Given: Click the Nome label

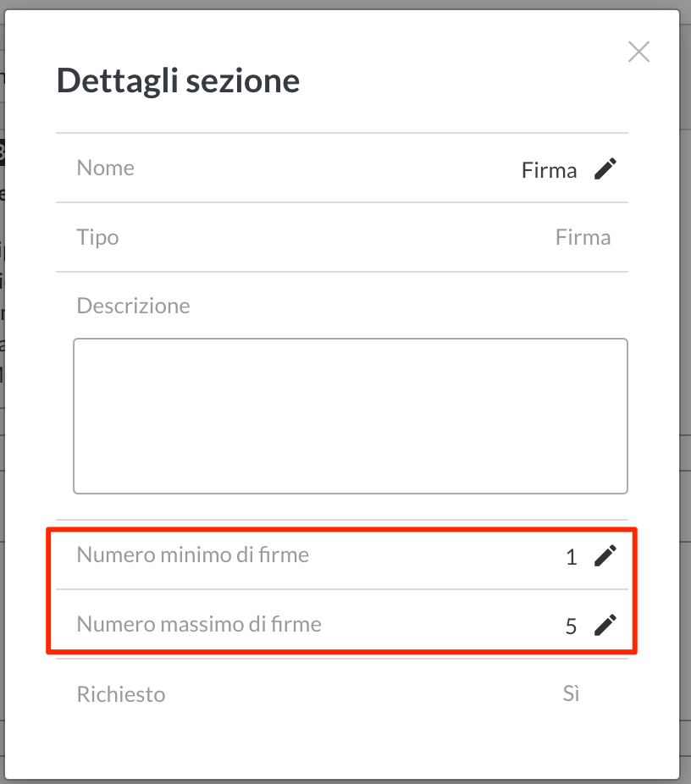Looking at the screenshot, I should click(106, 168).
